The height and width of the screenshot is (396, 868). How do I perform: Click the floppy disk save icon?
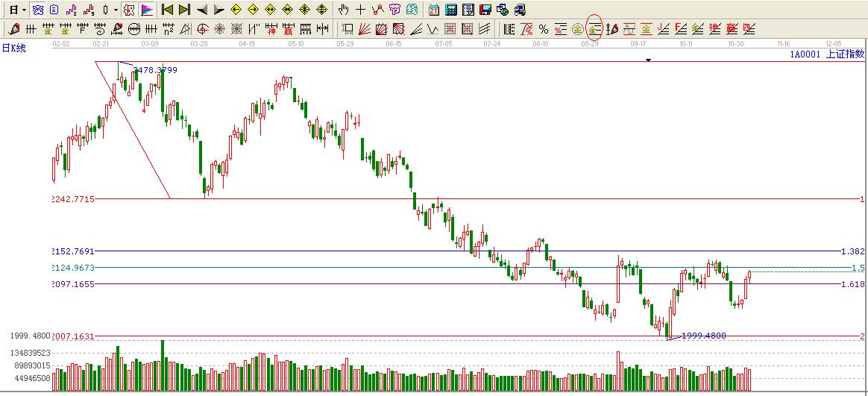485,10
